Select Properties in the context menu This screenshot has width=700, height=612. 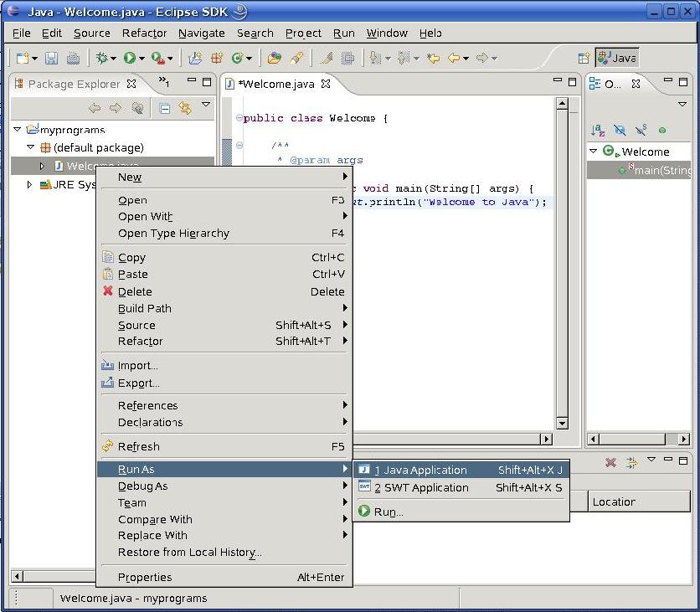coord(224,577)
